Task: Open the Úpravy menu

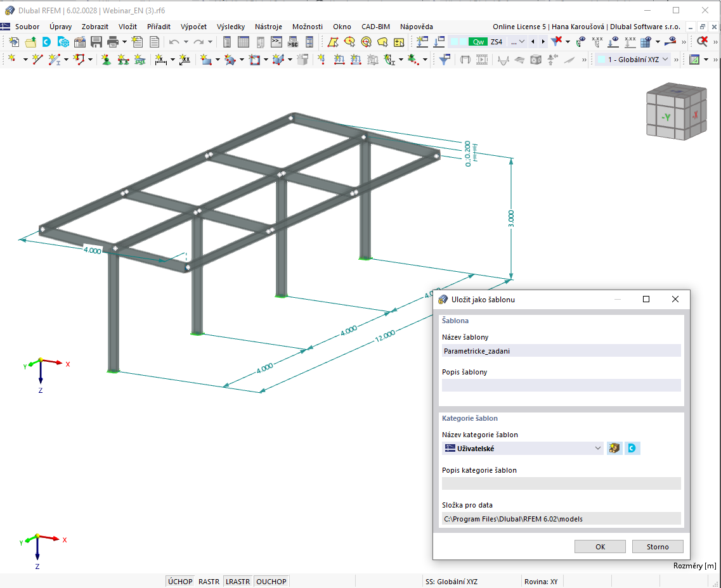Action: 61,27
